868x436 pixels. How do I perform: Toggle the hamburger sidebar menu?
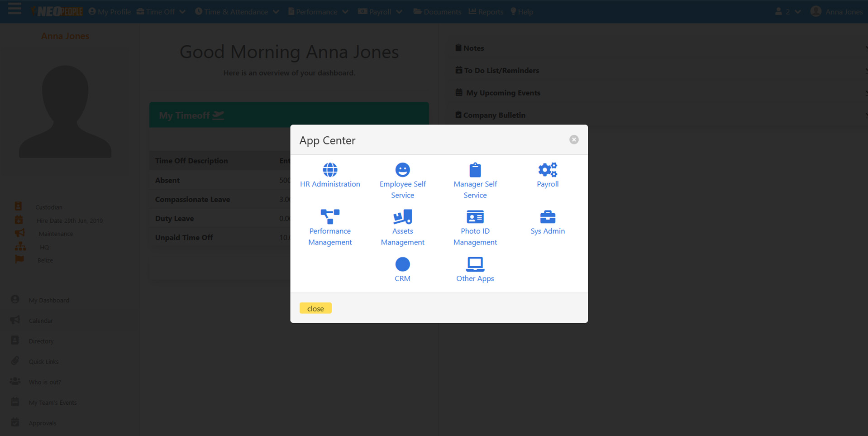click(14, 9)
